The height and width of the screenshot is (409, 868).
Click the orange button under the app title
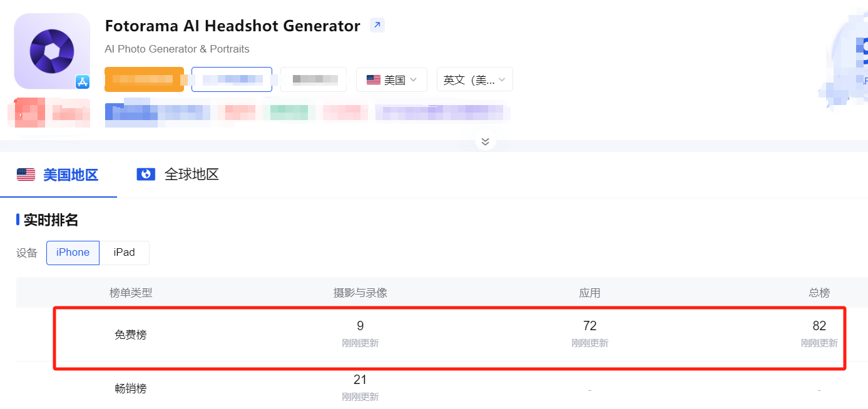click(144, 79)
